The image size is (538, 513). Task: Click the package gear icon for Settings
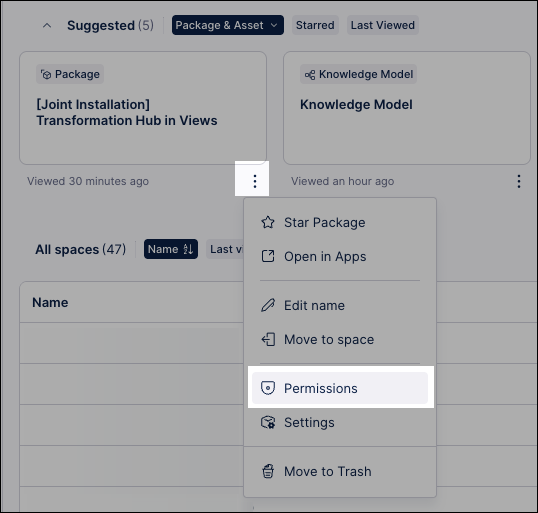268,422
